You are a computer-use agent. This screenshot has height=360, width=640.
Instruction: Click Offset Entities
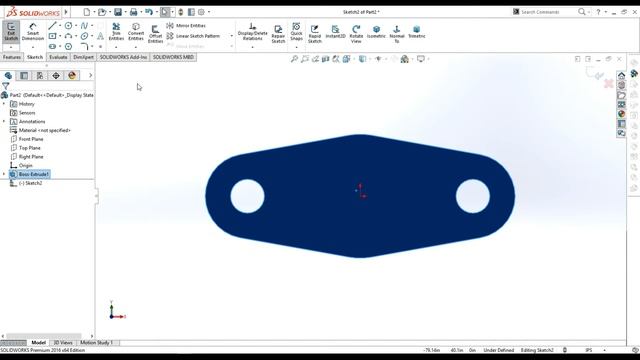click(x=155, y=33)
